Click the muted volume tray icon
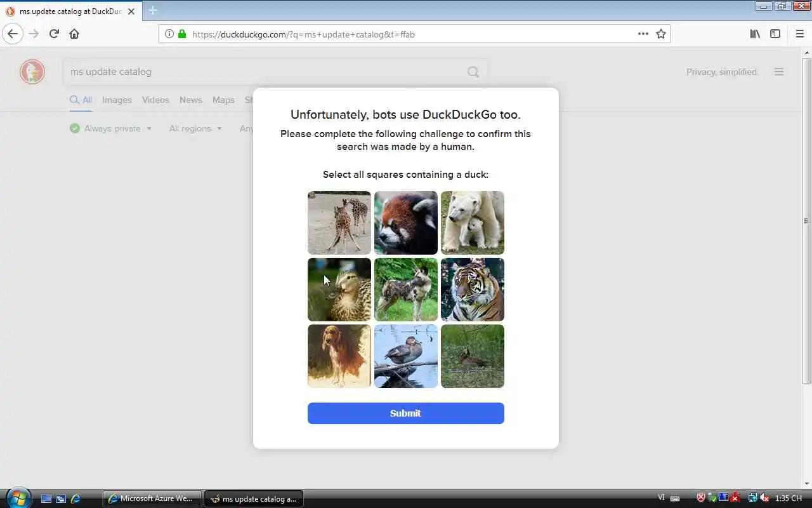The height and width of the screenshot is (508, 812). [765, 498]
